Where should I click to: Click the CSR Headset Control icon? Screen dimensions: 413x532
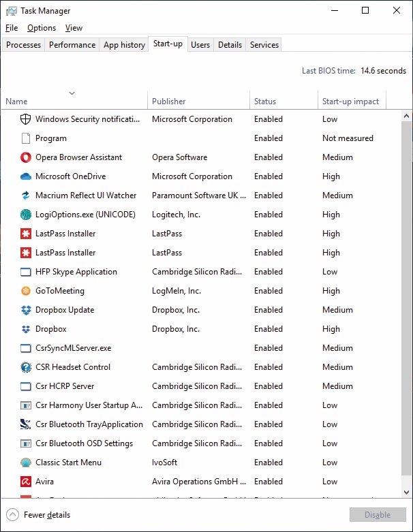25,367
